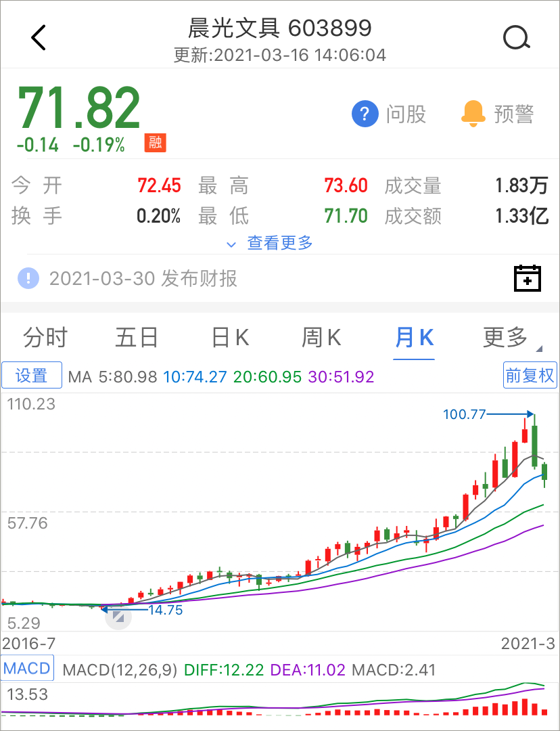Screen dimensions: 560x731
Task: Expand 查看更多 to see more data
Action: [269, 243]
